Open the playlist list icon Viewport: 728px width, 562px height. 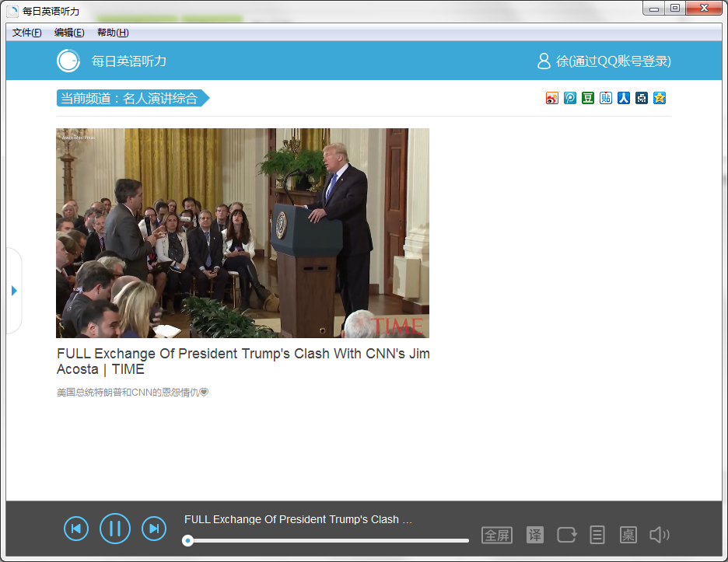(x=597, y=535)
